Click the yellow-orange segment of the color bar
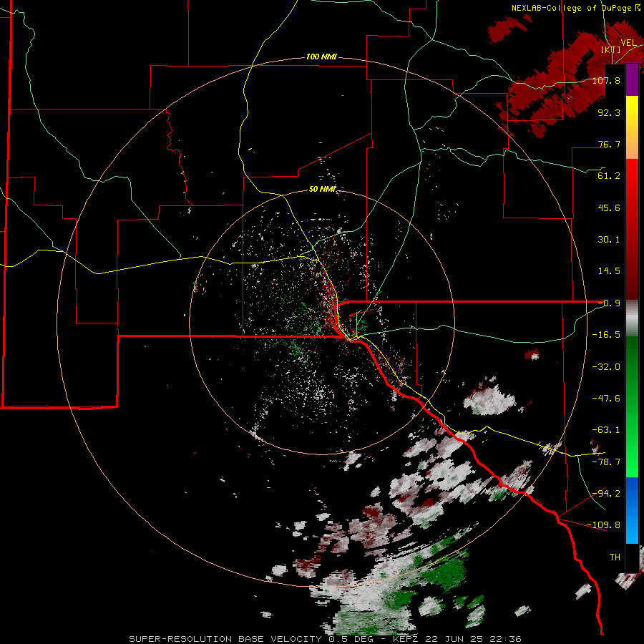Image resolution: width=644 pixels, height=644 pixels. pyautogui.click(x=632, y=127)
